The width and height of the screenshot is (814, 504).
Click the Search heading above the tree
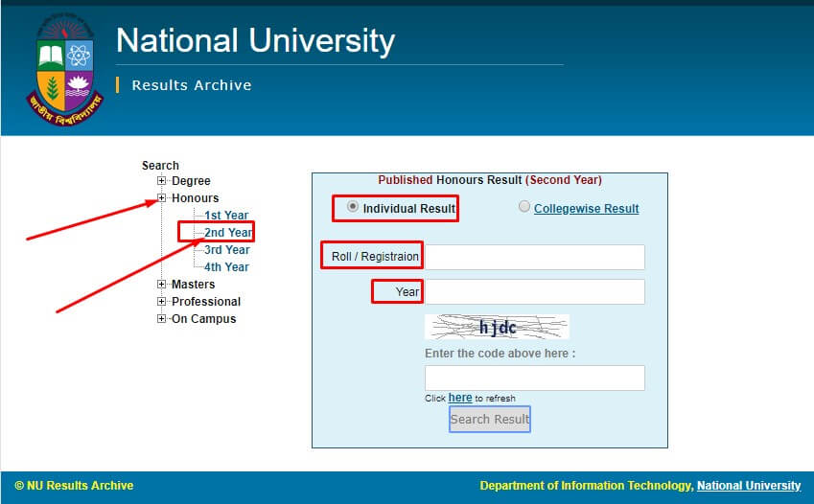click(160, 165)
